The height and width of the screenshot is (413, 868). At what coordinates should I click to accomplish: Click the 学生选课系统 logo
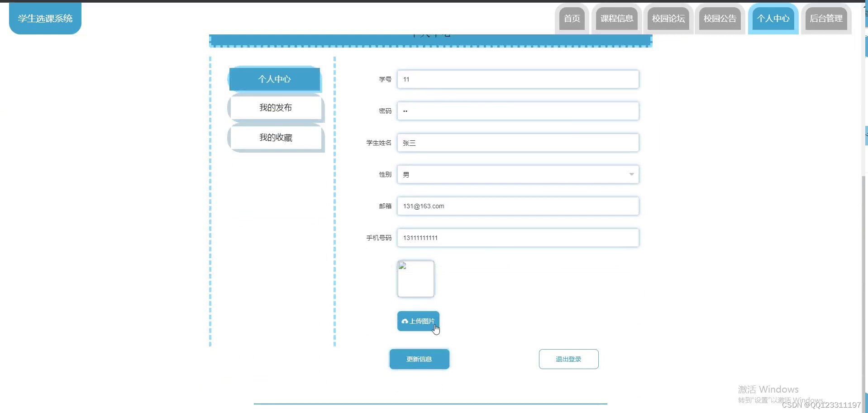[x=45, y=18]
